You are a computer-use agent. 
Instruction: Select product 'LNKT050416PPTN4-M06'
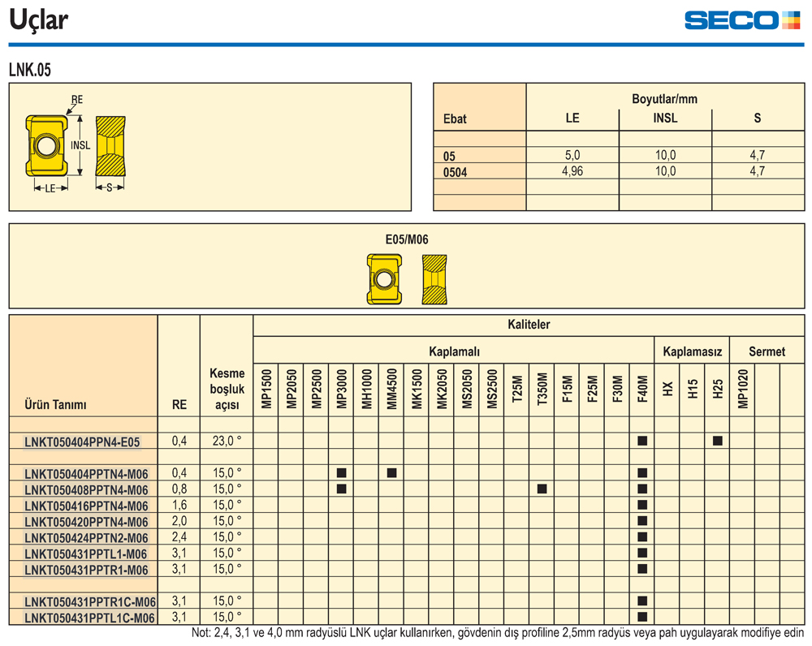[x=87, y=506]
